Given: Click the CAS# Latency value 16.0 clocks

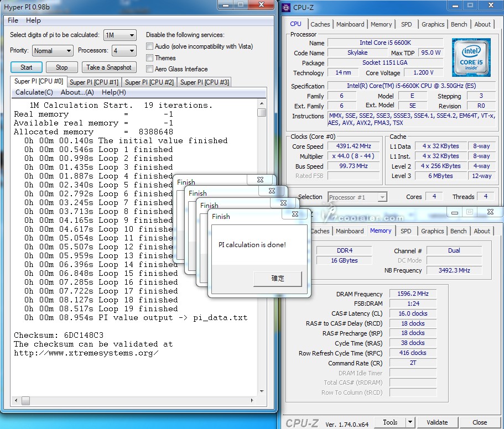Looking at the screenshot, I should [413, 313].
